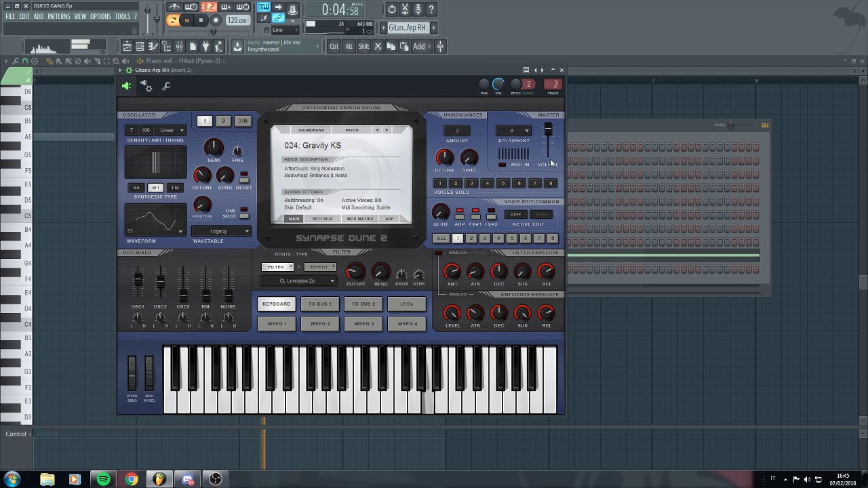Click the NOISE mixer fader

228,295
